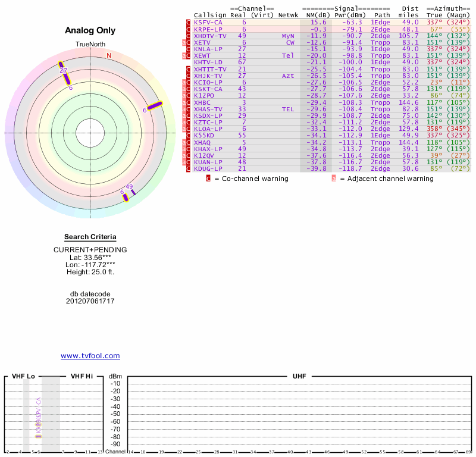
Task: Click the signal bar in VHF Lo chart
Action: (x=38, y=436)
